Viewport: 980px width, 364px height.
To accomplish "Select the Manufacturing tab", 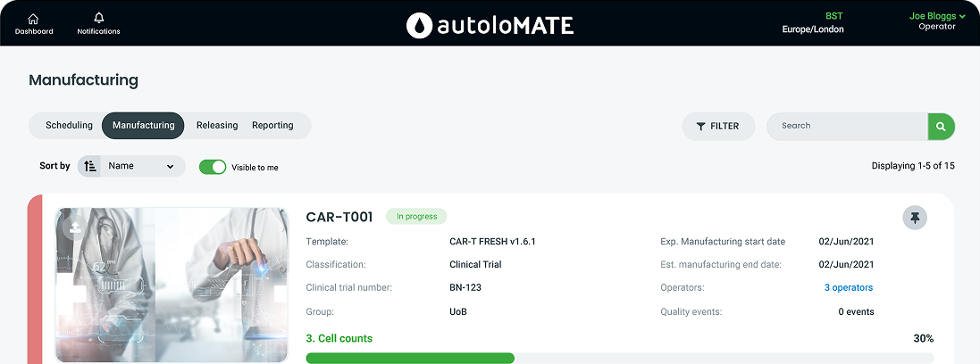I will point(143,126).
